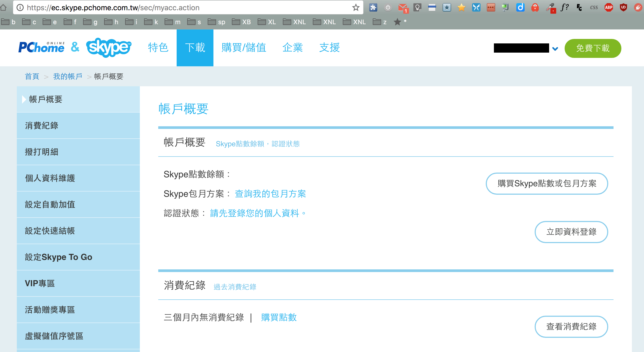Open 消費紀錄 in the sidebar menu
This screenshot has height=352, width=644.
pos(78,125)
